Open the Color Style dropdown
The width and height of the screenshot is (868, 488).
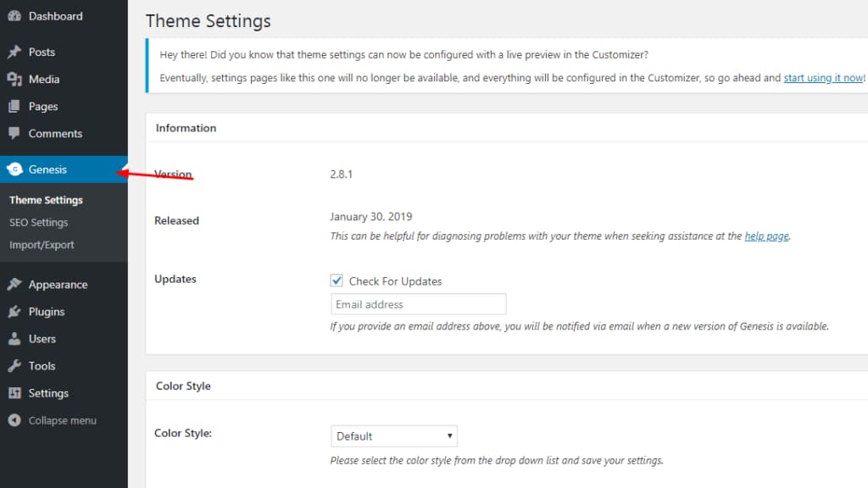[393, 436]
